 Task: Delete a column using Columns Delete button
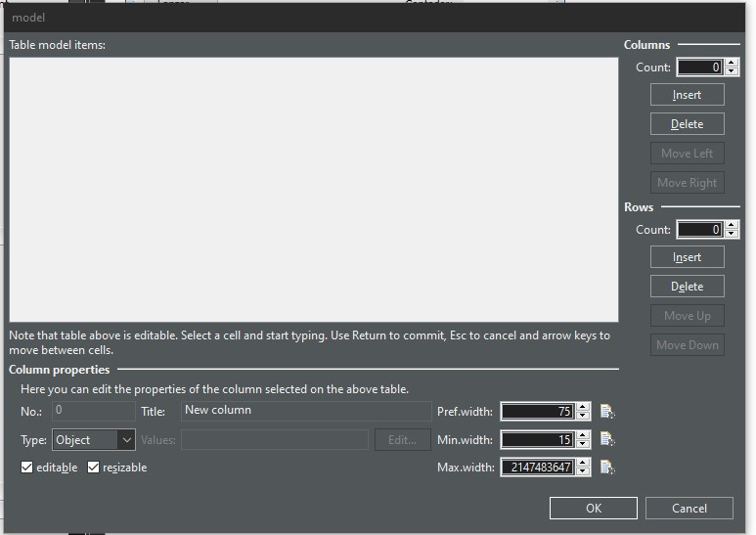[687, 124]
